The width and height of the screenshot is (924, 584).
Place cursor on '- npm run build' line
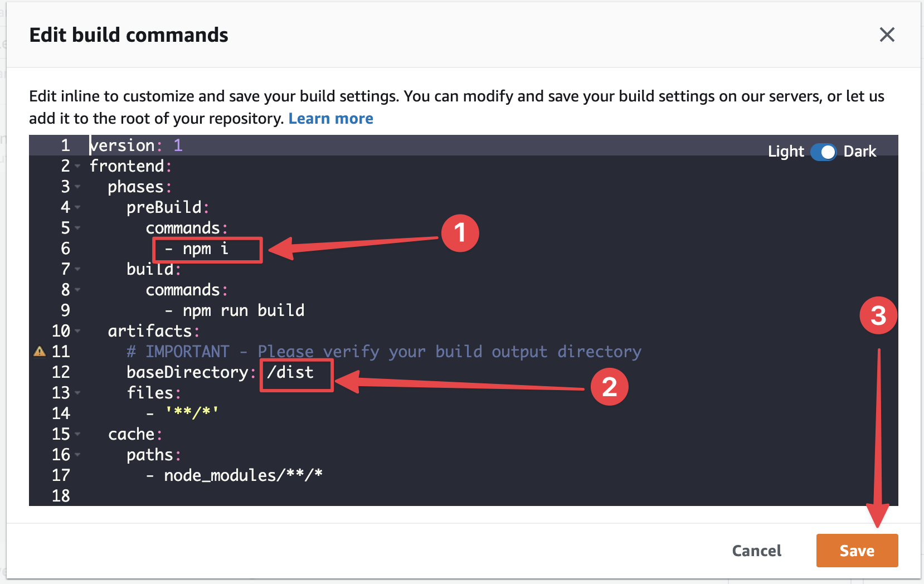(235, 310)
